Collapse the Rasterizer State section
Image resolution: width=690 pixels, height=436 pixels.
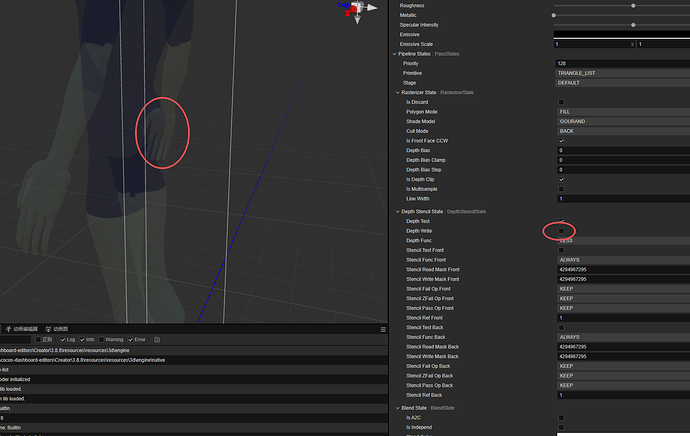[397, 93]
